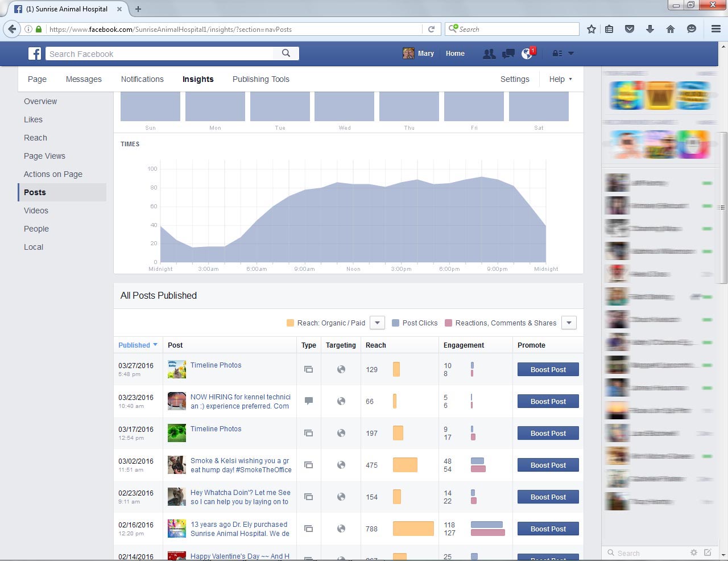Open the Firefox downloads arrow icon
Image resolution: width=728 pixels, height=561 pixels.
click(x=650, y=29)
